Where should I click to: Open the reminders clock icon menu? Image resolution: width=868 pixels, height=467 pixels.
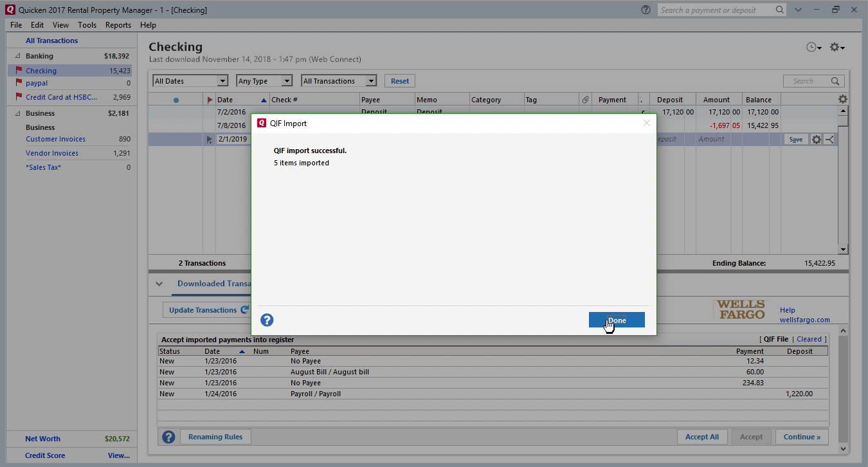(x=813, y=48)
